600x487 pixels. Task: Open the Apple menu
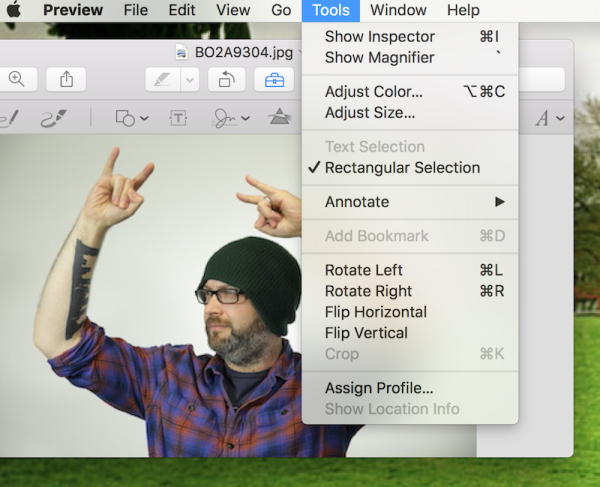(15, 10)
